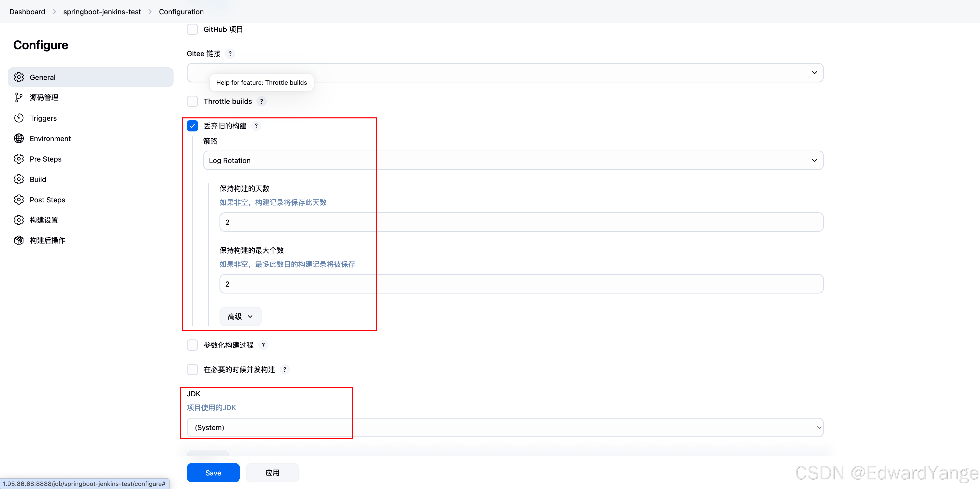Click the 保持构建的天数 input field
980x489 pixels.
click(x=521, y=222)
